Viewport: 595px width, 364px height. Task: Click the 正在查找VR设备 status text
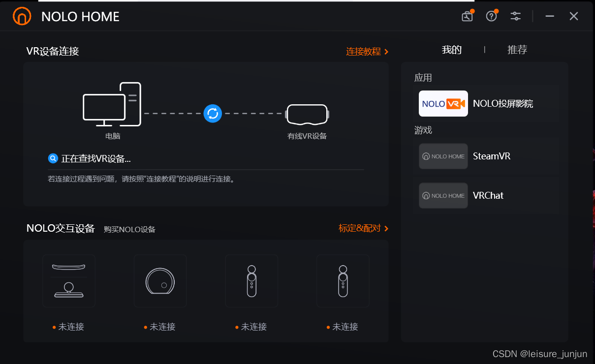point(96,159)
